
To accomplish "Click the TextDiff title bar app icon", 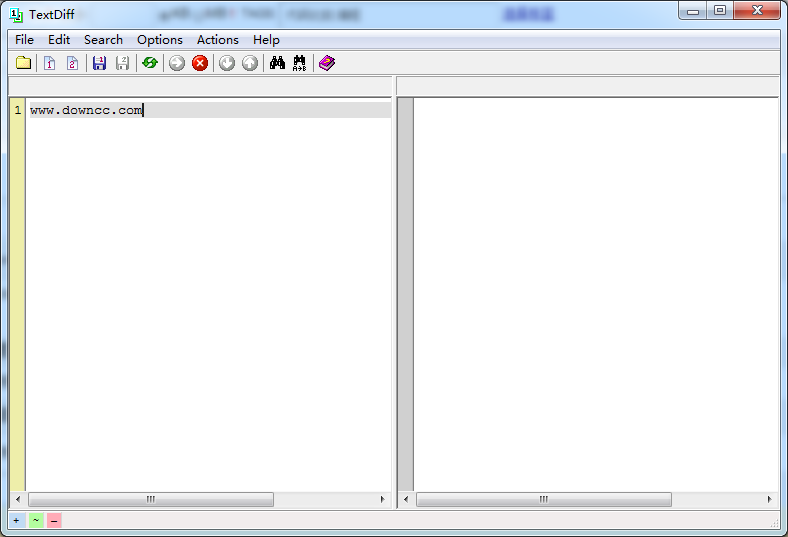I will (x=16, y=15).
